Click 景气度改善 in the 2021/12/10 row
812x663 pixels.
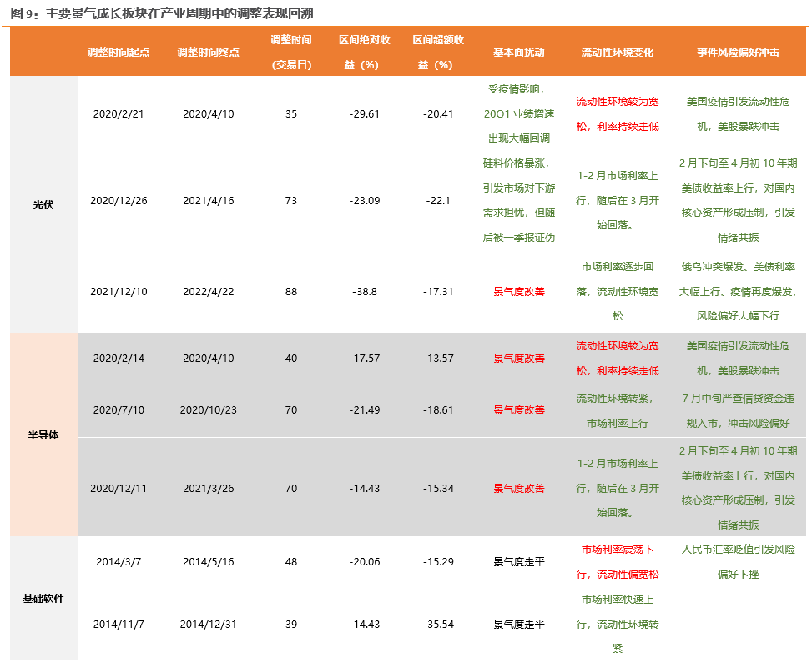(519, 292)
